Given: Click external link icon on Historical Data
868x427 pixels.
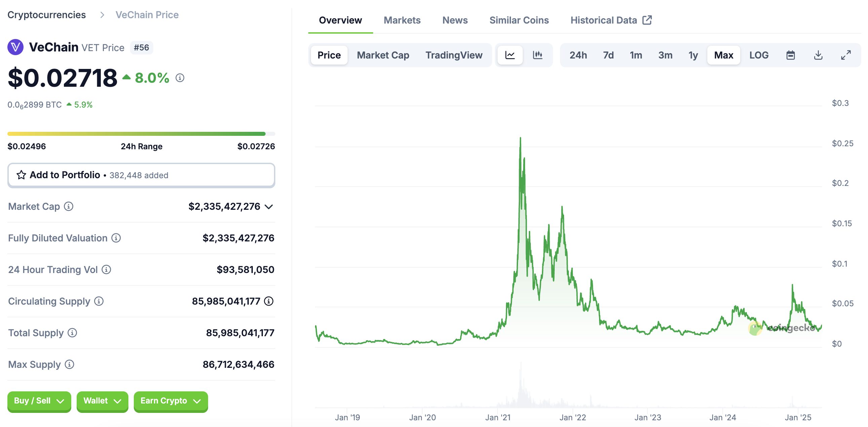Looking at the screenshot, I should point(647,20).
